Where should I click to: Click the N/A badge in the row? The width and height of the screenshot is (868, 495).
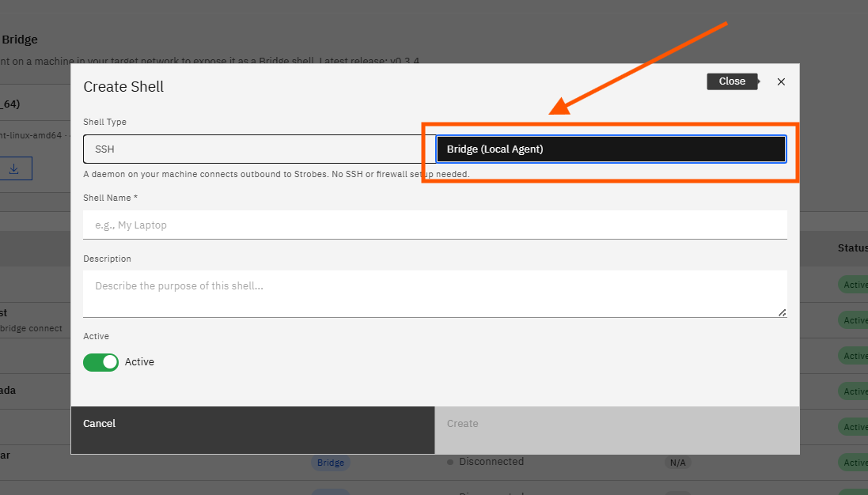tap(677, 463)
